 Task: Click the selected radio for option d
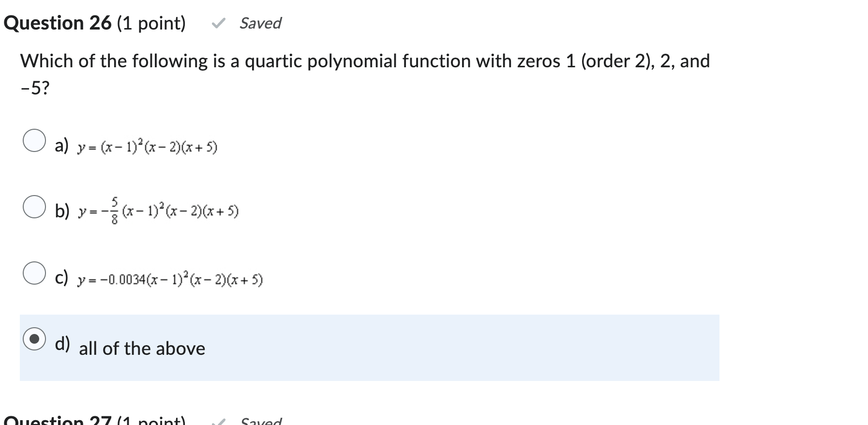pyautogui.click(x=34, y=339)
